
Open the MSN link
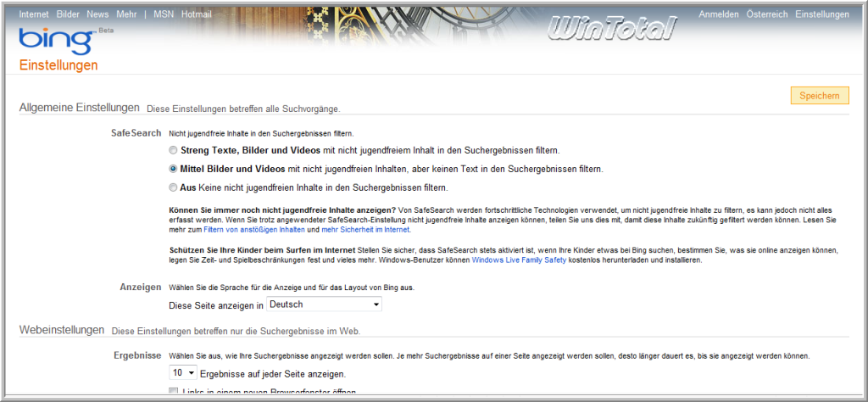[x=164, y=14]
